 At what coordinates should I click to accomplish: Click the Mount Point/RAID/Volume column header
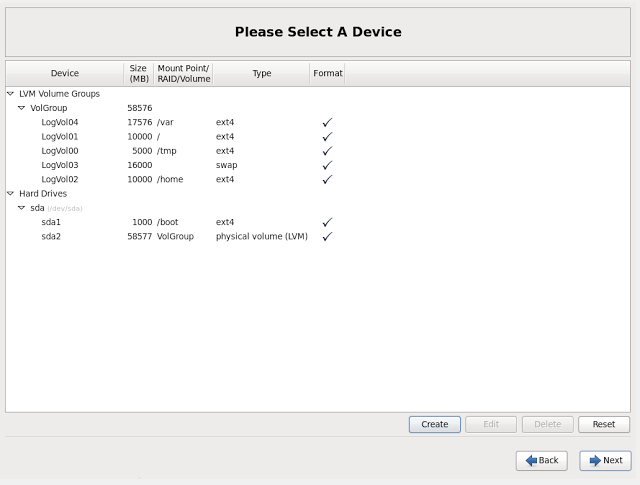click(183, 73)
